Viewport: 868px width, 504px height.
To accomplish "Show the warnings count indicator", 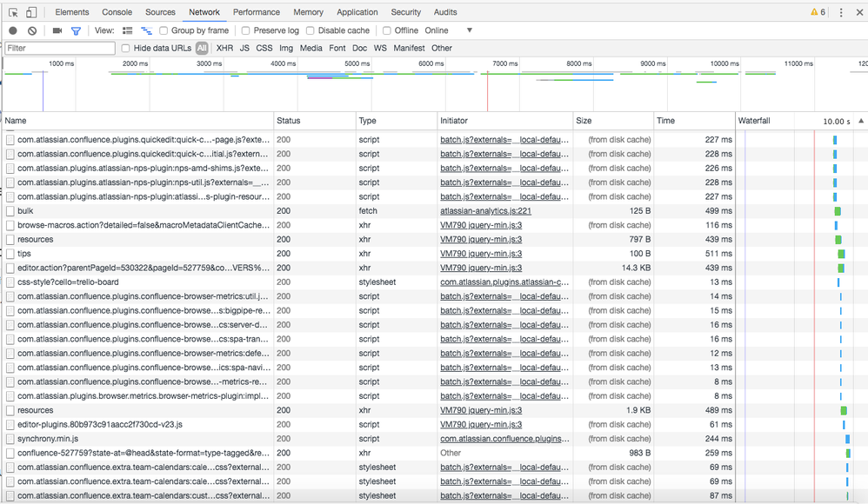I will [818, 12].
